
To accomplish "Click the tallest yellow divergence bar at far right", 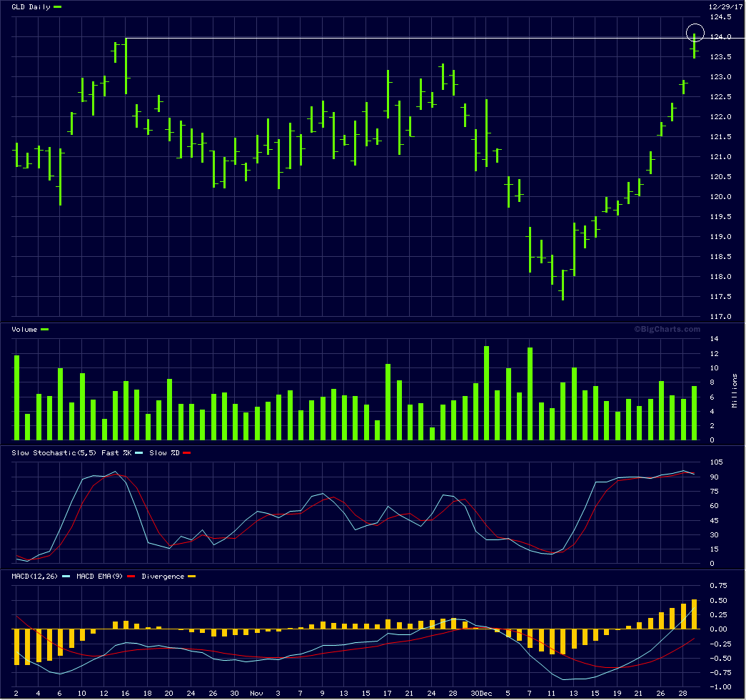I will tap(694, 614).
